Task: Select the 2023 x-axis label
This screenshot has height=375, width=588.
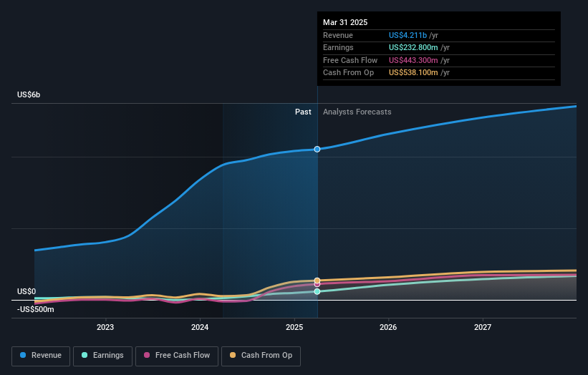Action: [x=105, y=327]
